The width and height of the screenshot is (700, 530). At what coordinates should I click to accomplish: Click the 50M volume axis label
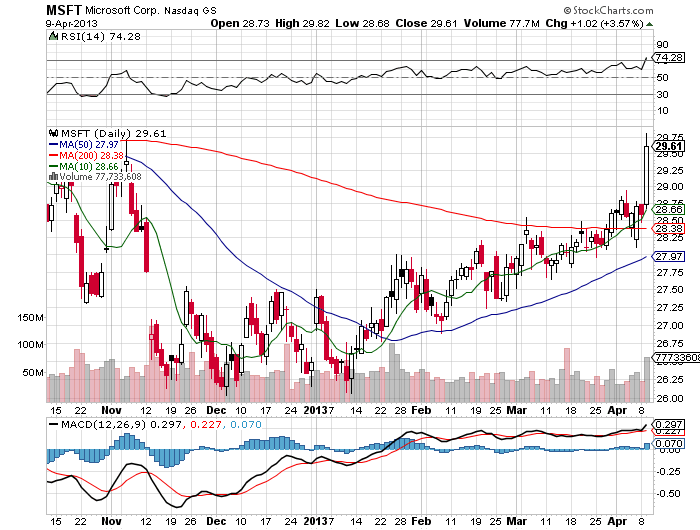tap(33, 372)
